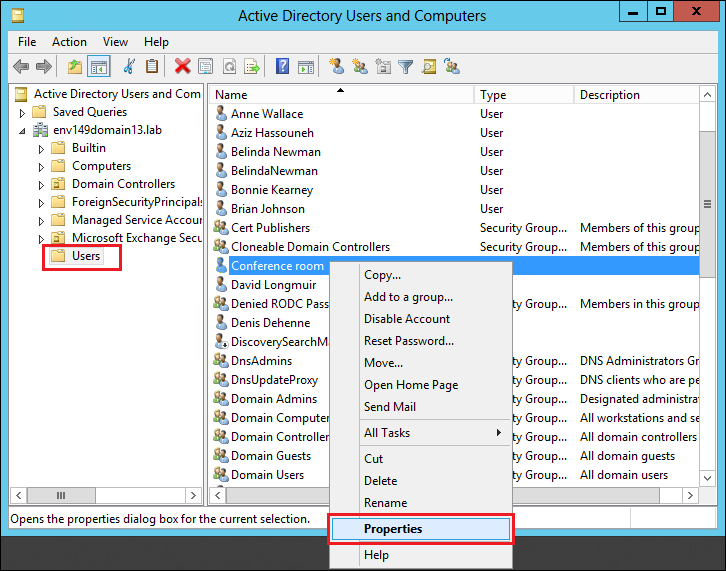Click the Refresh toolbar icon
726x571 pixels.
pyautogui.click(x=229, y=67)
